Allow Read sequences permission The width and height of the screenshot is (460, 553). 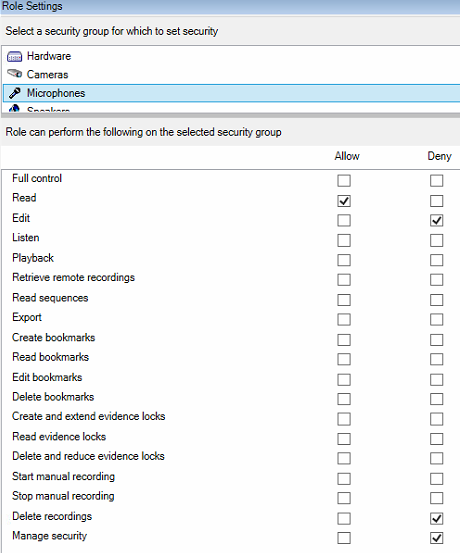click(x=344, y=300)
